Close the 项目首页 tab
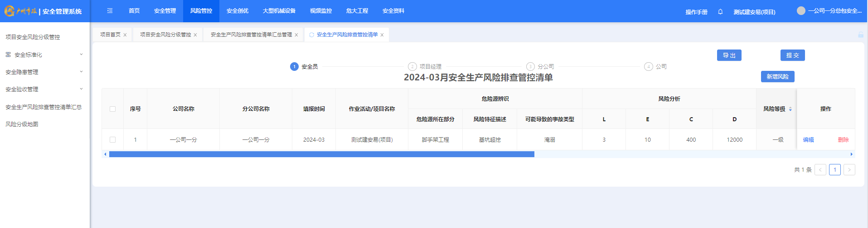Screen dimensions: 868x228 pyautogui.click(x=125, y=35)
